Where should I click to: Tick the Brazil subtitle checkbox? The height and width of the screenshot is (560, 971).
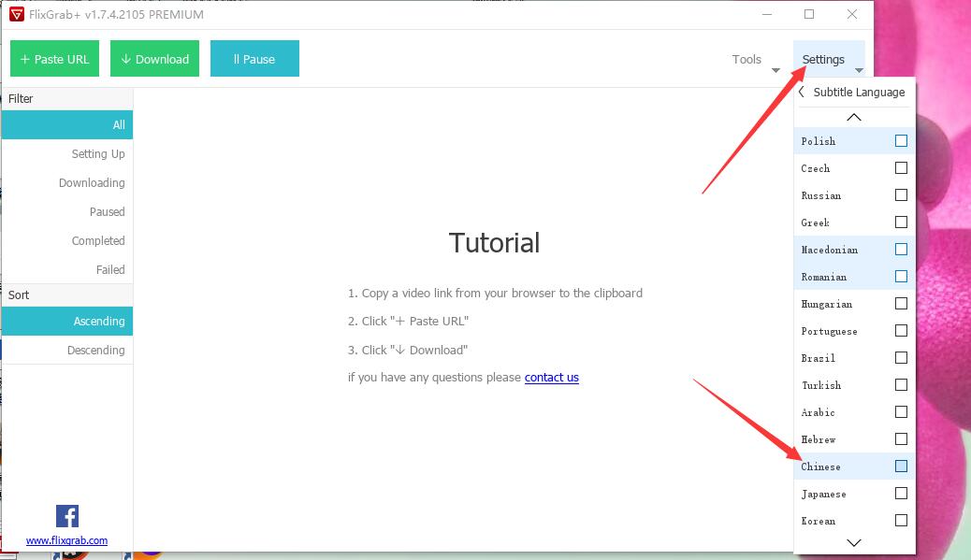pos(901,358)
